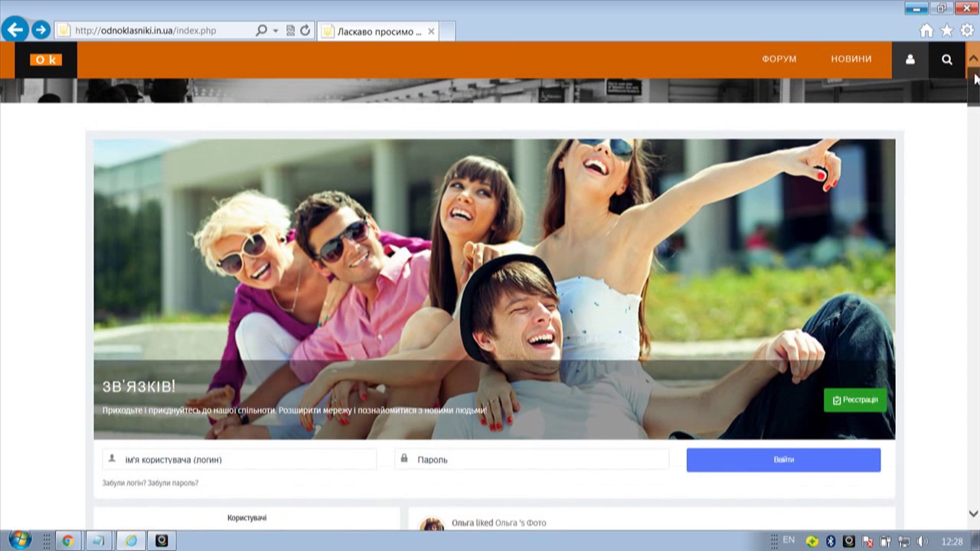980x551 pixels.
Task: Open 'Ольга 's Фото' activity link
Action: click(x=521, y=523)
